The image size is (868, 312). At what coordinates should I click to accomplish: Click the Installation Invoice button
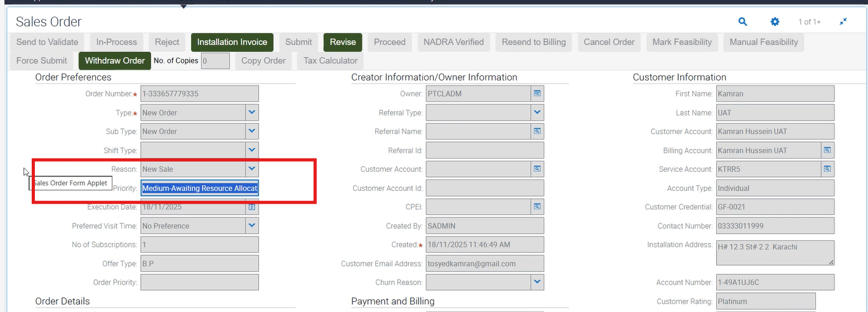click(x=232, y=42)
